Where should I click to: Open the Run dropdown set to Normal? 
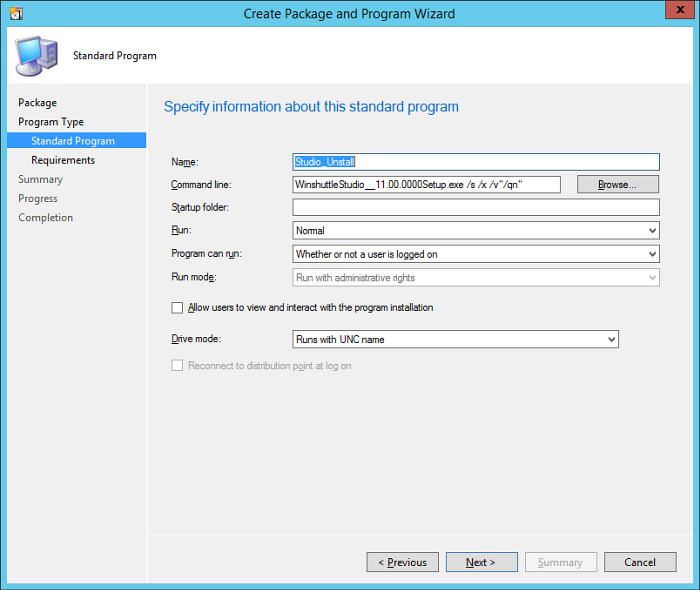point(475,231)
